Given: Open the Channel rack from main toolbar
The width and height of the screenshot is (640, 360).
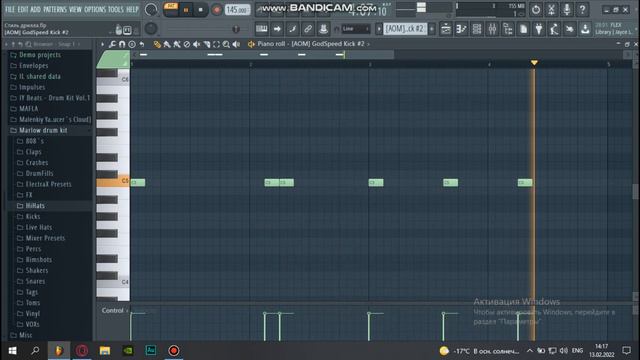Looking at the screenshot, I should [x=477, y=29].
